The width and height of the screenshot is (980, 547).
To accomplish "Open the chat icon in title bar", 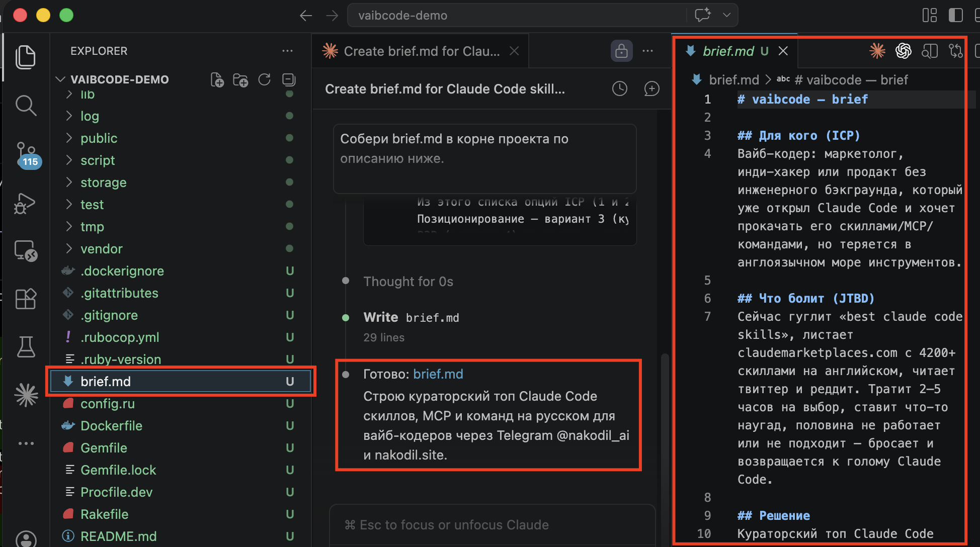I will pyautogui.click(x=703, y=15).
